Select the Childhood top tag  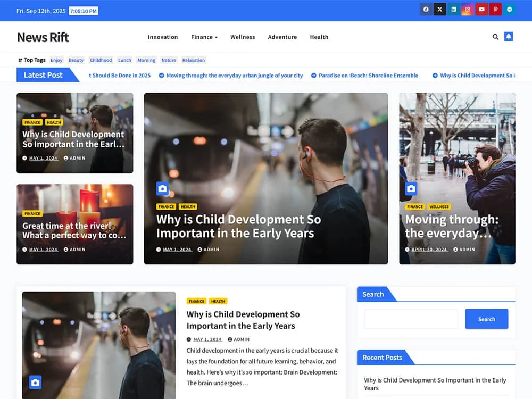tap(101, 60)
